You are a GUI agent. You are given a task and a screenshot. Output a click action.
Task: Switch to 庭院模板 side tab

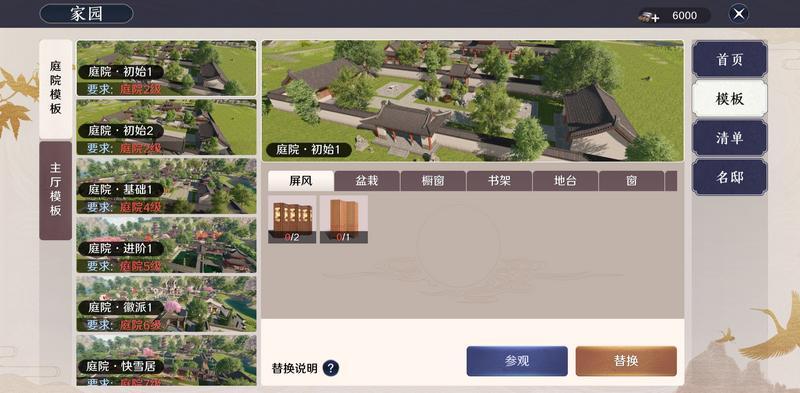[x=56, y=89]
